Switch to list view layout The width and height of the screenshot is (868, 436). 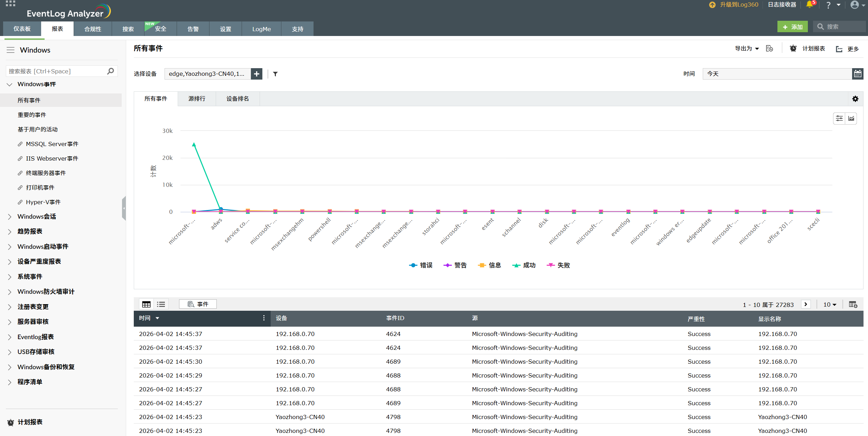coord(161,304)
